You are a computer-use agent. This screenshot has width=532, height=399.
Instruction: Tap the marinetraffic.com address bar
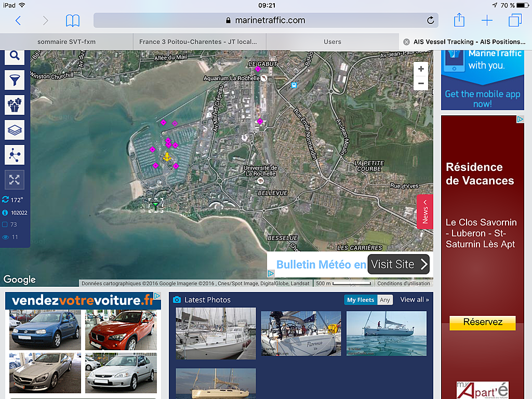point(265,20)
